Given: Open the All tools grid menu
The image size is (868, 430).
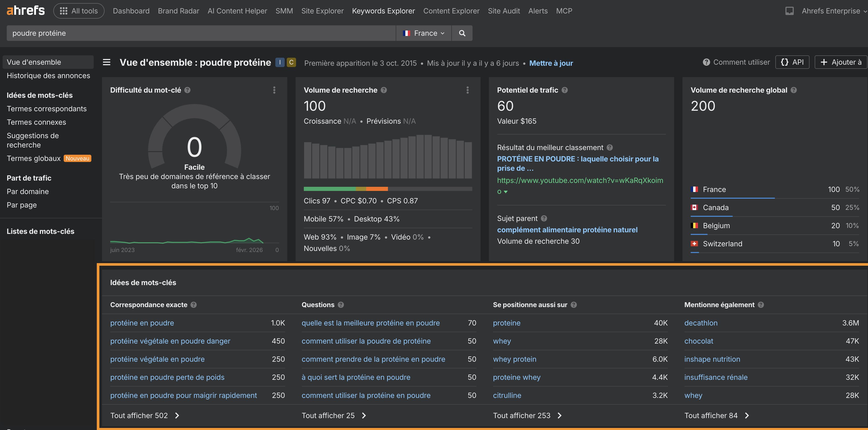Looking at the screenshot, I should coord(78,10).
